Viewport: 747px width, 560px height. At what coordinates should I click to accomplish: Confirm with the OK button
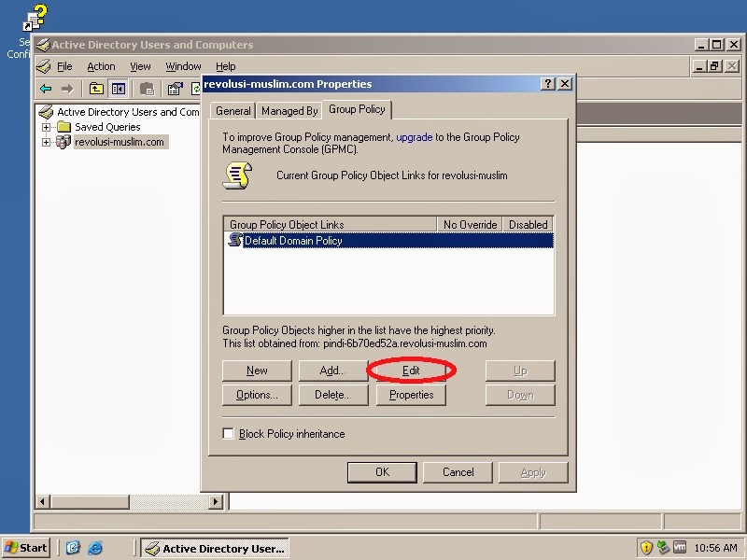click(382, 472)
